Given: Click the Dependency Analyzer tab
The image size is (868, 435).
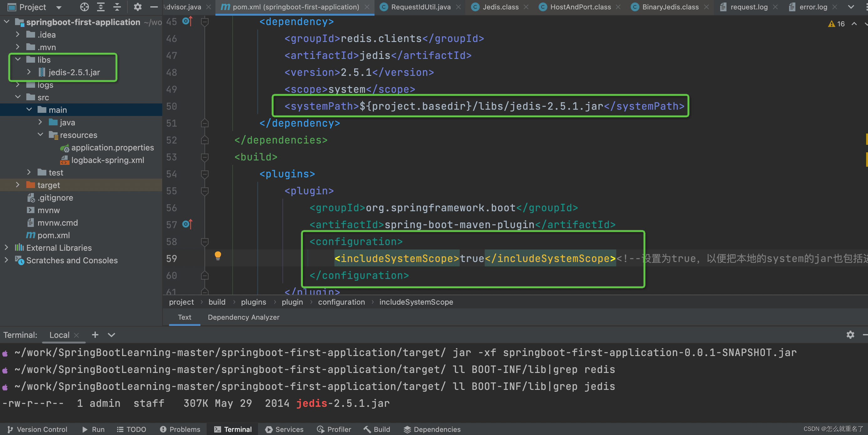Looking at the screenshot, I should tap(243, 317).
